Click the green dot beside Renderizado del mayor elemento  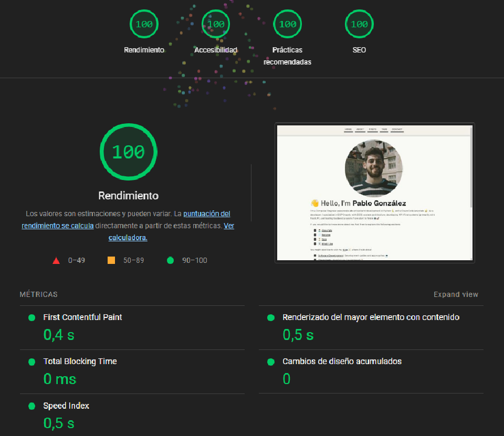tap(271, 317)
